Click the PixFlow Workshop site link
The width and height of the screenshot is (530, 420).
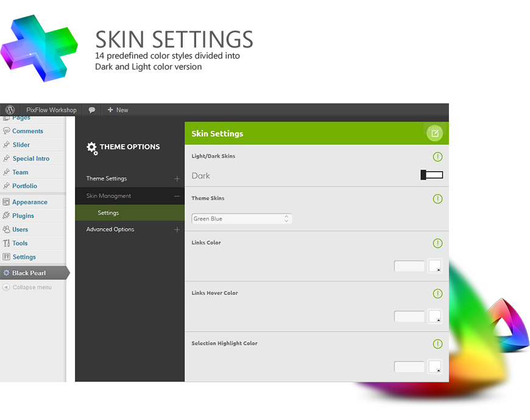tap(51, 110)
